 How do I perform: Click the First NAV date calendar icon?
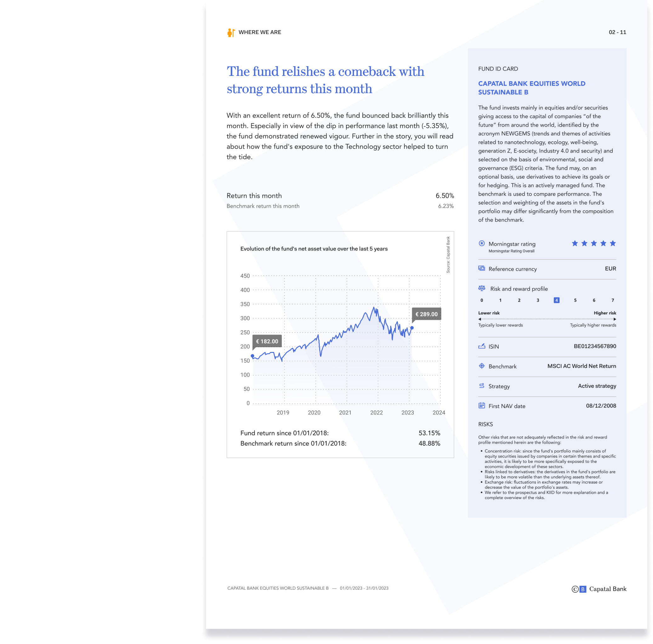tap(482, 405)
